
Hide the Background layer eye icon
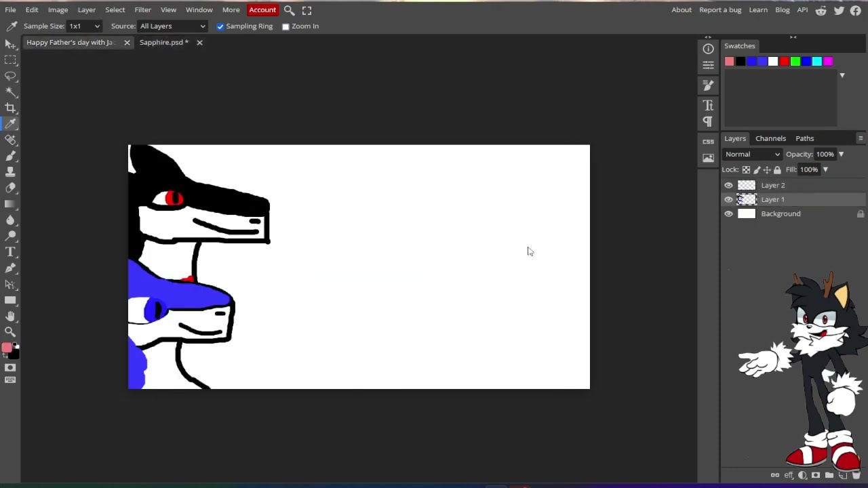[728, 213]
